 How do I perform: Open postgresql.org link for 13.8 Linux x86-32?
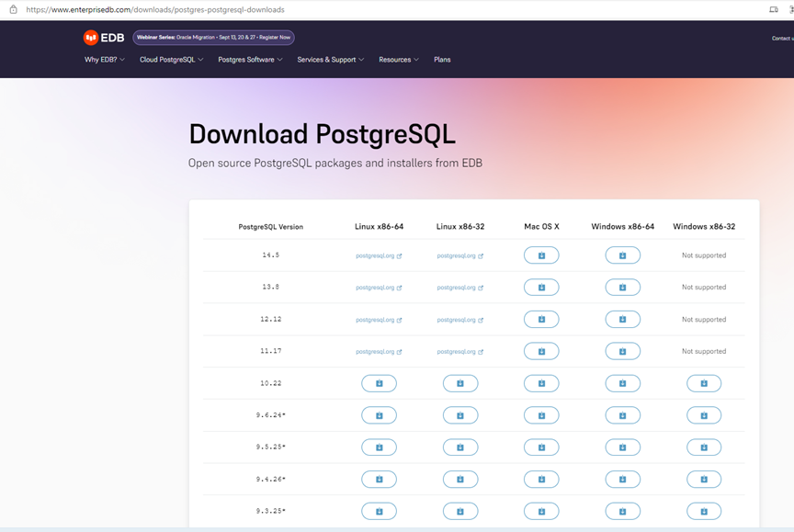[460, 288]
